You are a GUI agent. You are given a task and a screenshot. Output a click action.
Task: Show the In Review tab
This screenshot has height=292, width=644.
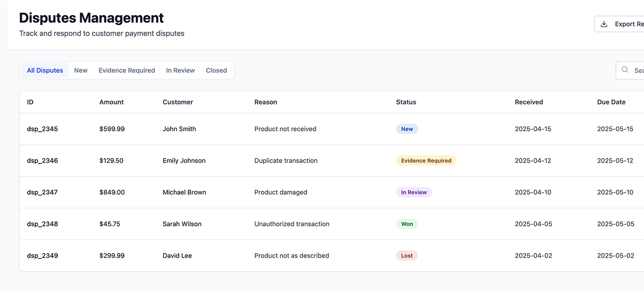point(180,71)
